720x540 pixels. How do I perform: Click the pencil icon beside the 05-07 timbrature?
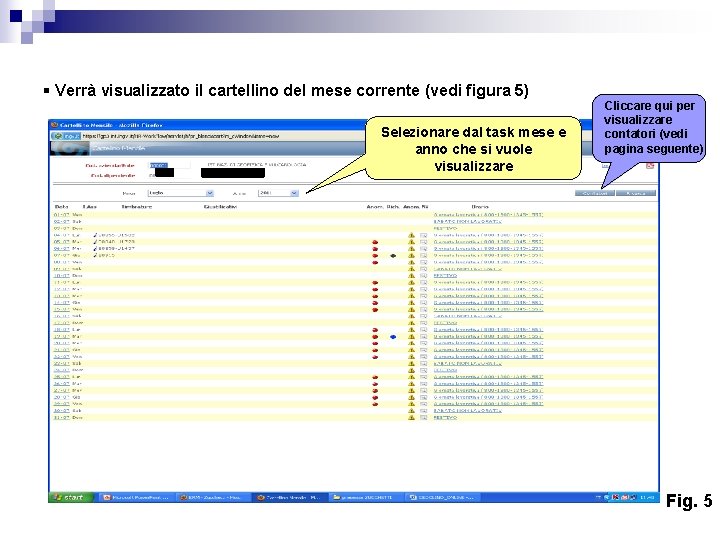(95, 242)
